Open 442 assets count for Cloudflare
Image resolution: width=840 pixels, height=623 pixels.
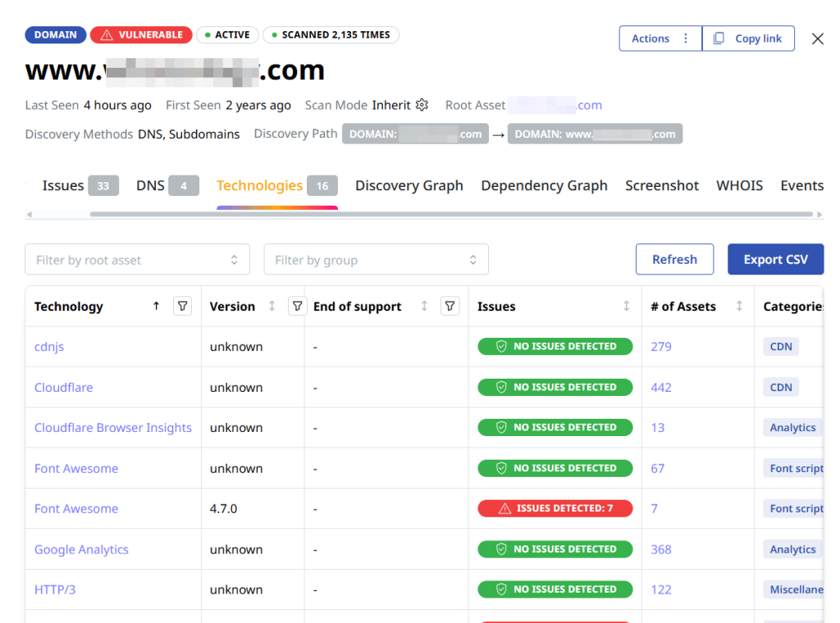coord(660,388)
